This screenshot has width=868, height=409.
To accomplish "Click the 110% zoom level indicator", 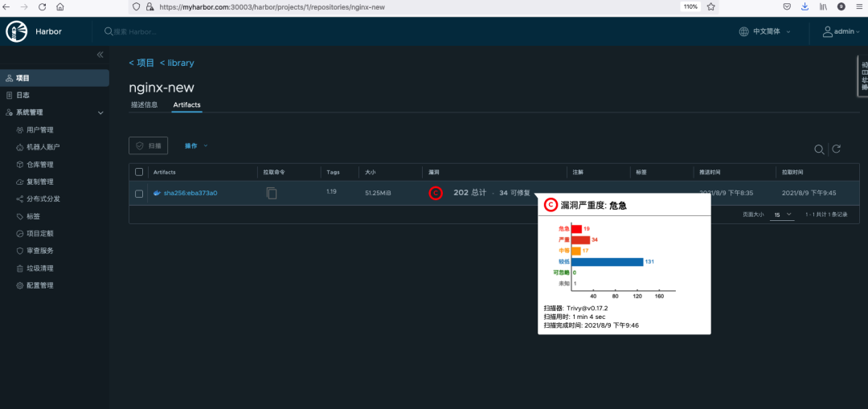I will coord(690,6).
